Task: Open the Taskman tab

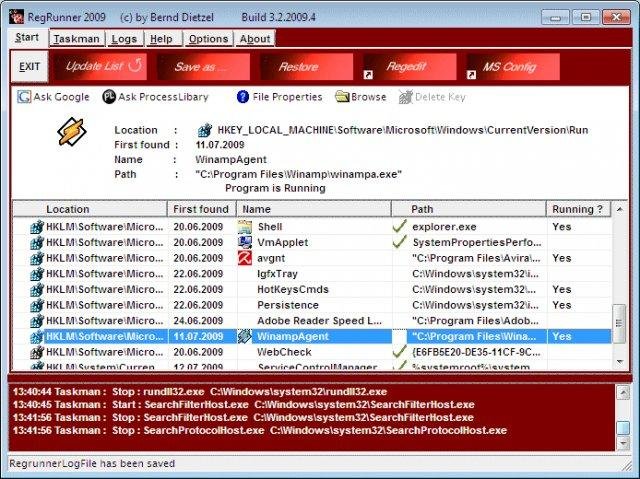Action: 77,39
